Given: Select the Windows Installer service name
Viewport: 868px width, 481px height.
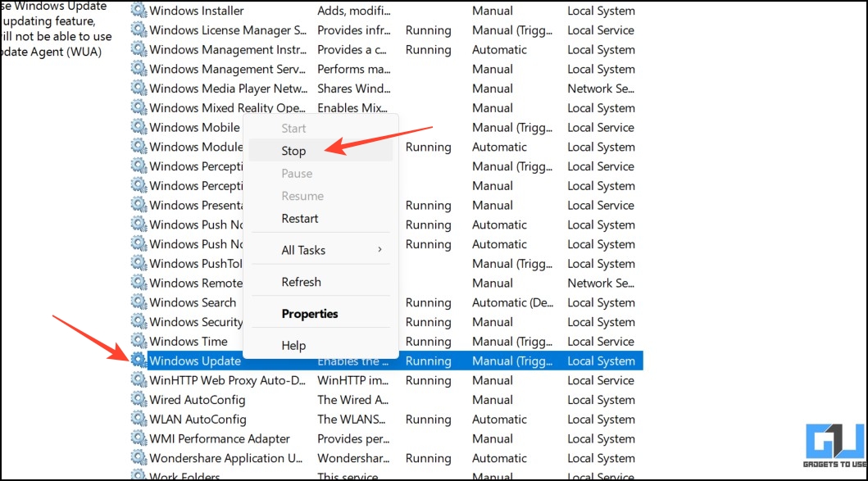Looking at the screenshot, I should point(197,11).
